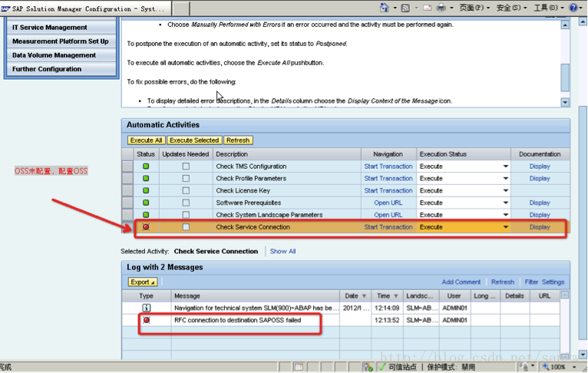This screenshot has width=588, height=373.
Task: Click the green status icon for System Landscape Parameters
Action: 146,215
